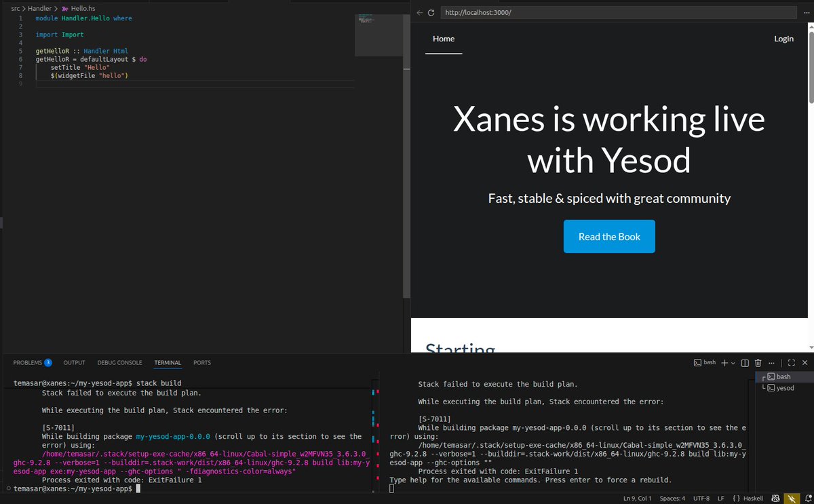Screen dimensions: 814x504
Task: Click the getHelloR type signature line
Action: click(82, 51)
